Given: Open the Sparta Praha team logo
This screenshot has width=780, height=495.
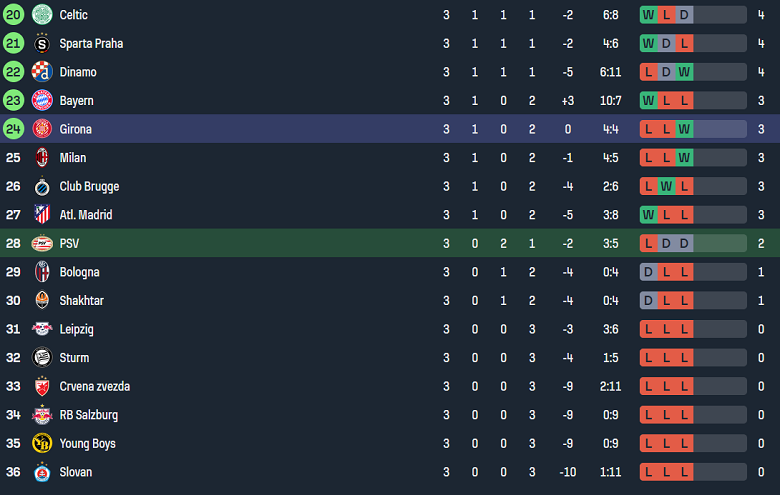Looking at the screenshot, I should (x=42, y=44).
